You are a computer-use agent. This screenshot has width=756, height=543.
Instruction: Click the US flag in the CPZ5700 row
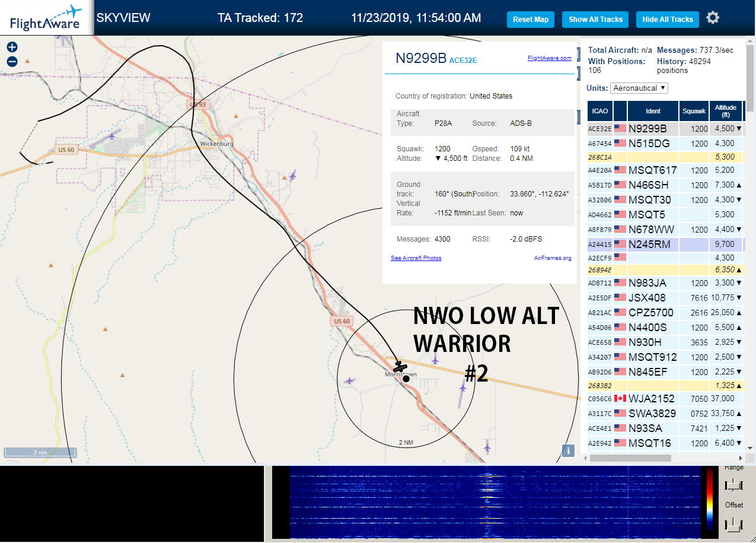point(620,312)
